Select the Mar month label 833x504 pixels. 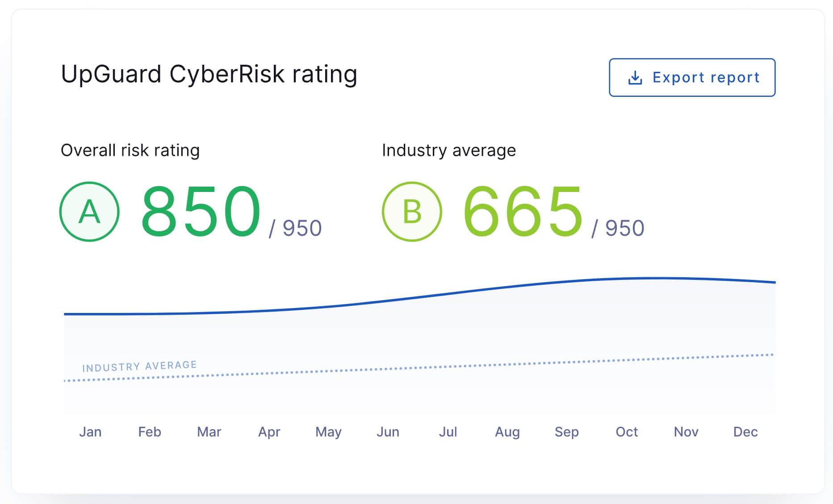click(209, 432)
